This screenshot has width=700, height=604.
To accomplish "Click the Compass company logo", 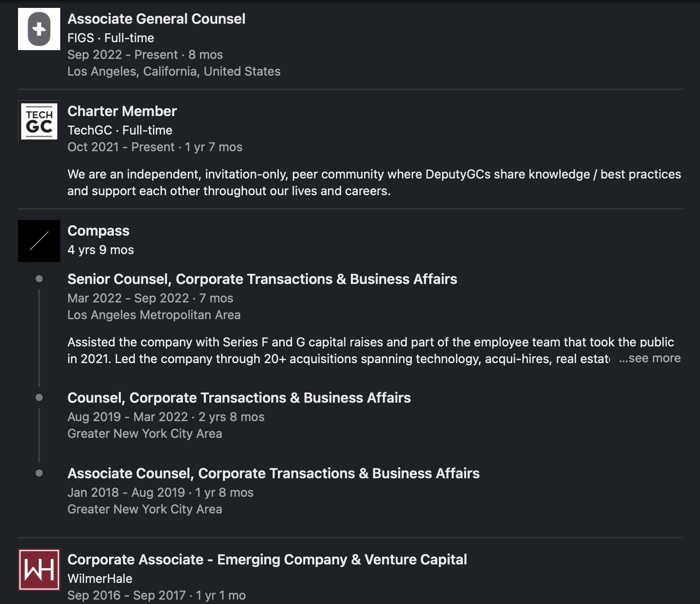I will (x=39, y=241).
